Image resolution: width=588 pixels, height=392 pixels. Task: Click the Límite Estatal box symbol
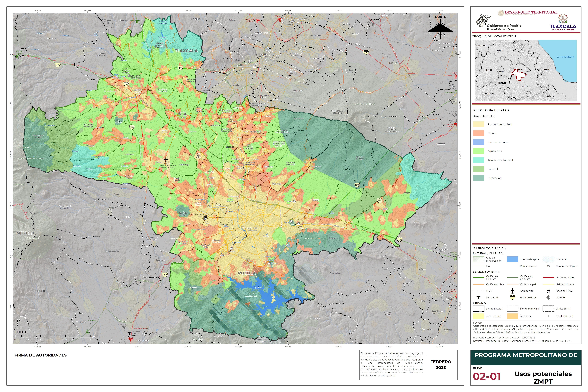coord(478,308)
